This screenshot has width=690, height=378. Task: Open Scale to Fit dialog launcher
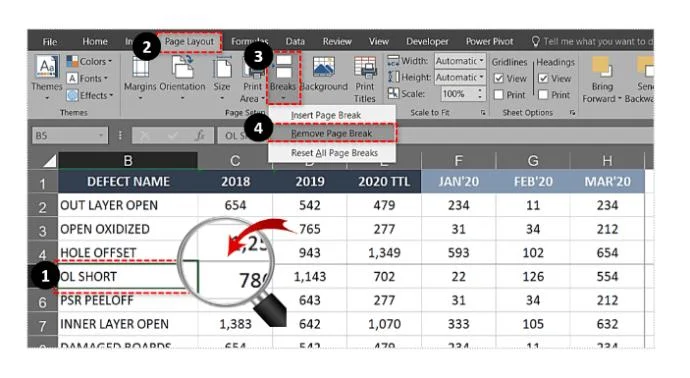pyautogui.click(x=483, y=113)
